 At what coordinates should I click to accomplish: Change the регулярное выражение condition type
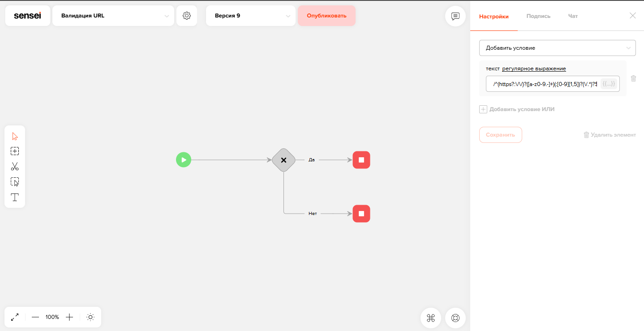(x=534, y=69)
